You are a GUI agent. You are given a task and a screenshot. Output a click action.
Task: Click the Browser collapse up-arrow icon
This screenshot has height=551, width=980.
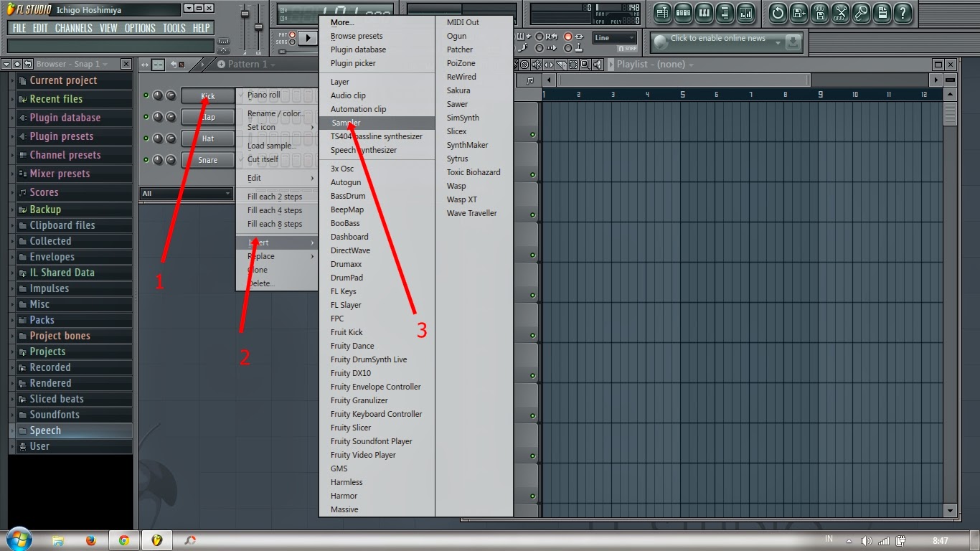point(17,64)
